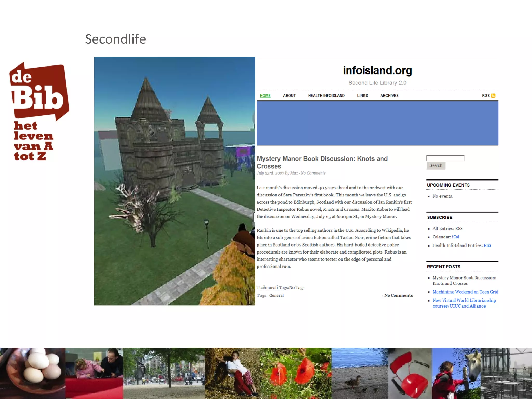Click the italic 'Knots and Crosses' in the post body
This screenshot has height=399, width=532.
tap(341, 209)
